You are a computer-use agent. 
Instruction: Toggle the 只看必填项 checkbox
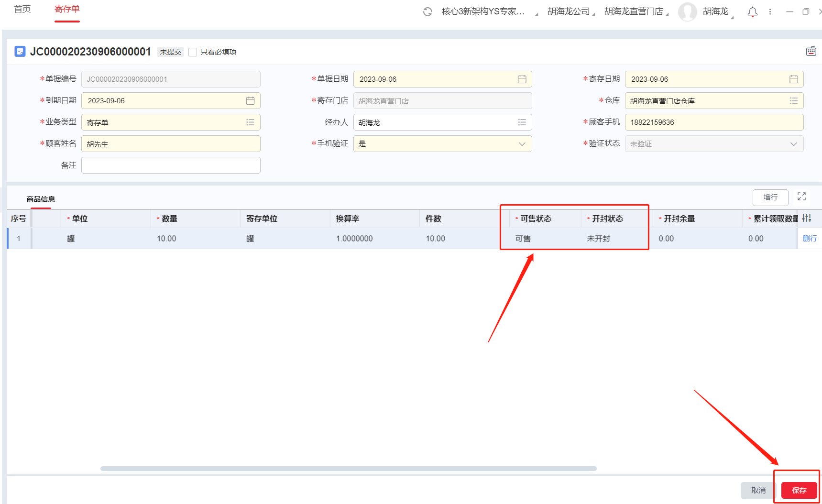tap(193, 52)
